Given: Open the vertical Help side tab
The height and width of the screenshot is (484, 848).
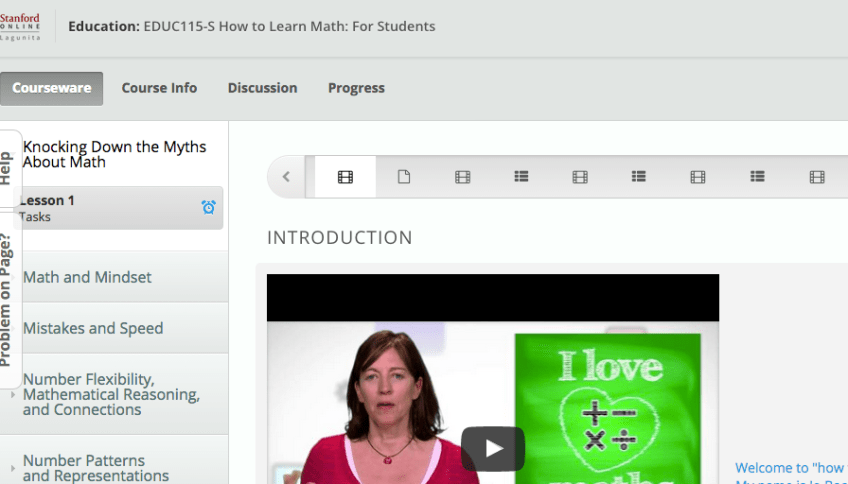Looking at the screenshot, I should click(x=8, y=167).
